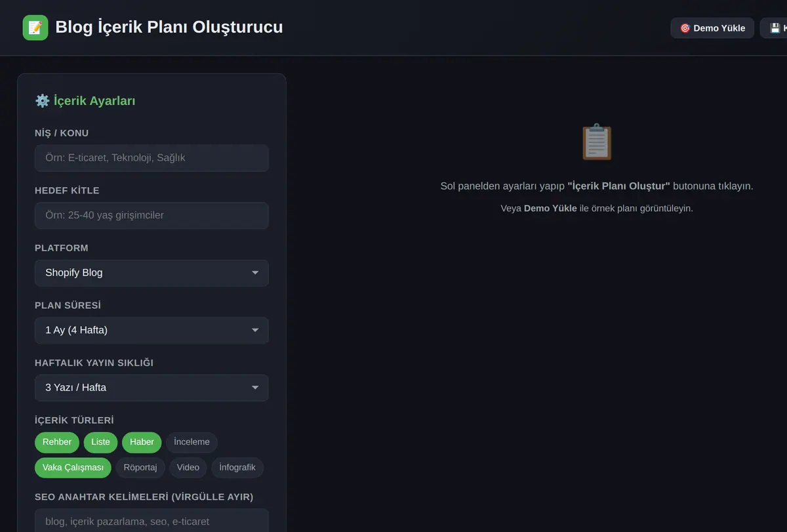Click the gear icon beside İçerik Ayarları
The height and width of the screenshot is (532, 787).
click(42, 100)
